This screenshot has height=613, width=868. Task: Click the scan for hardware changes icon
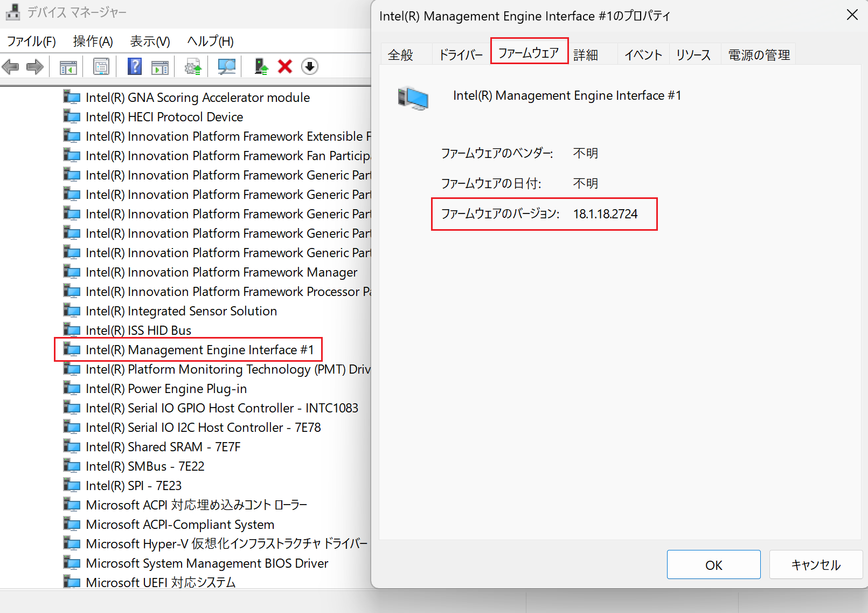[226, 67]
